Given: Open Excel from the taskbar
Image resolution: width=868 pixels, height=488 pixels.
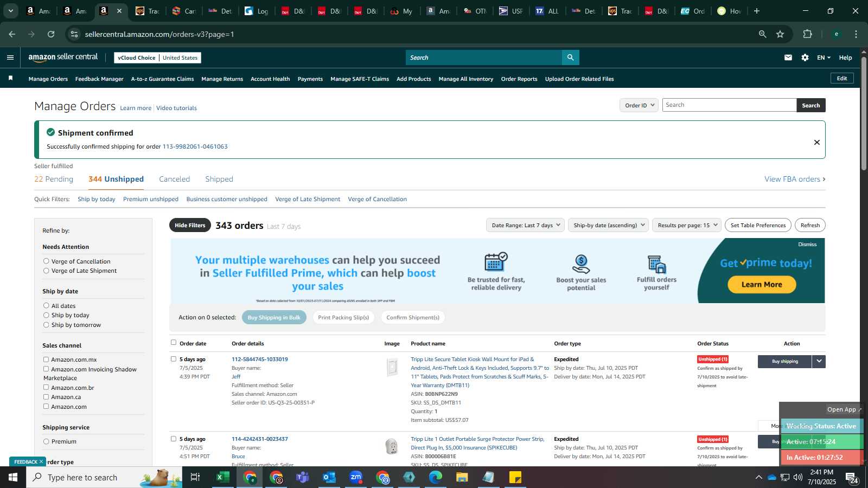Looking at the screenshot, I should [x=222, y=477].
